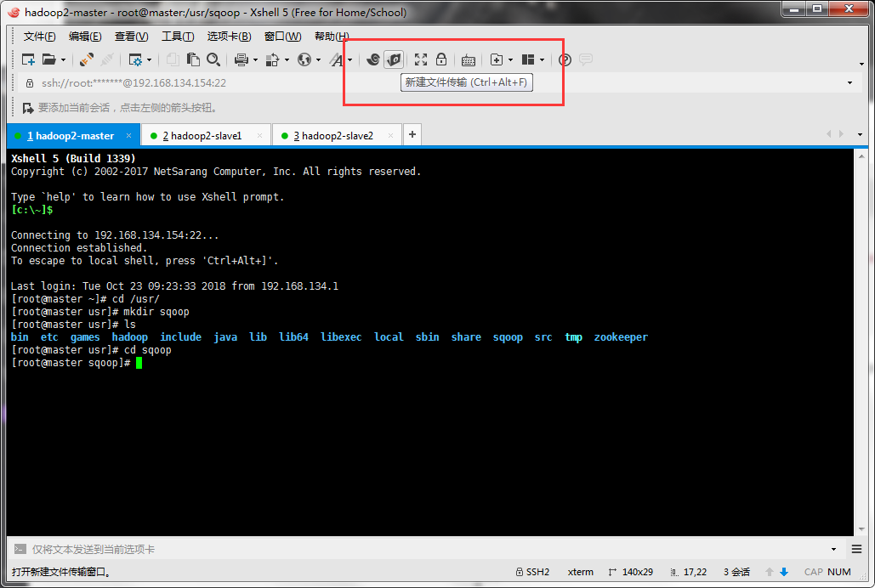Click the add current session arrow icon
The width and height of the screenshot is (875, 588).
coord(27,108)
